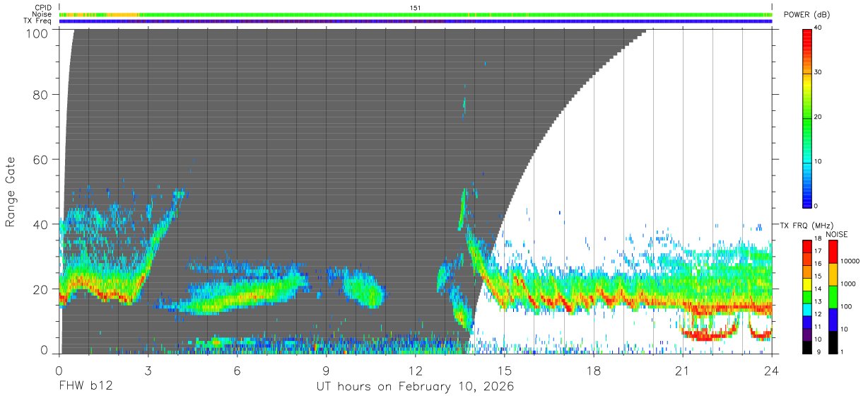Click the 12 label on the TX FRQ scale
The height and width of the screenshot is (401, 868).
[x=817, y=314]
